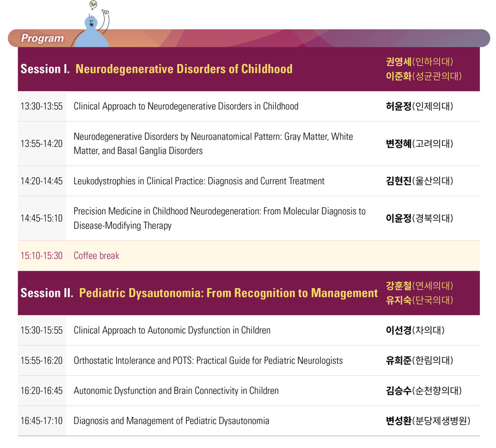Click speaker 허윤정(인제의대)
This screenshot has height=448, width=496.
[419, 106]
